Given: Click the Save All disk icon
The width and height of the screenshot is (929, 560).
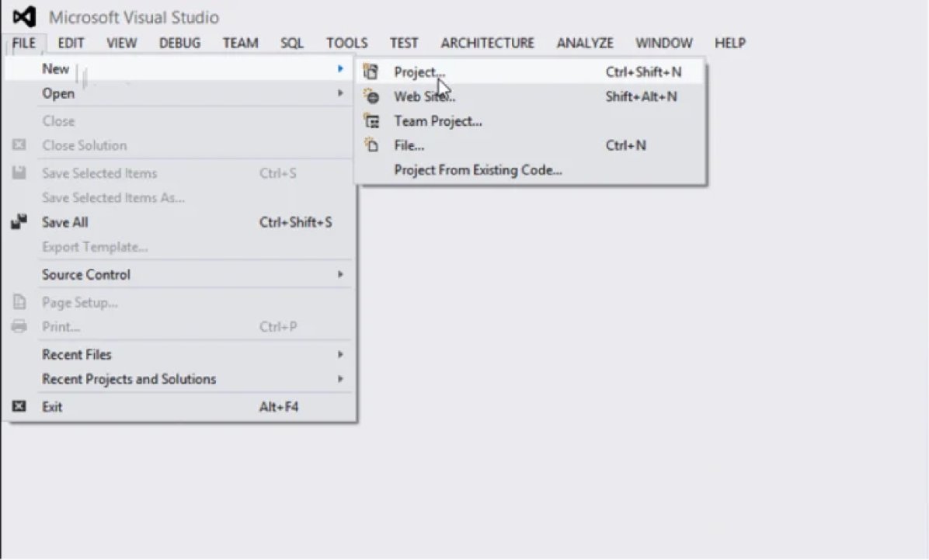Looking at the screenshot, I should pos(19,221).
